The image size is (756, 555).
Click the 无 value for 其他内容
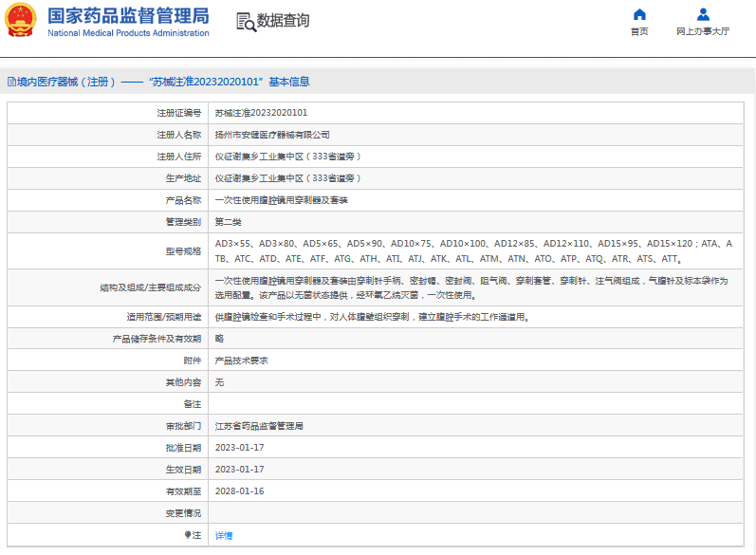click(x=219, y=382)
